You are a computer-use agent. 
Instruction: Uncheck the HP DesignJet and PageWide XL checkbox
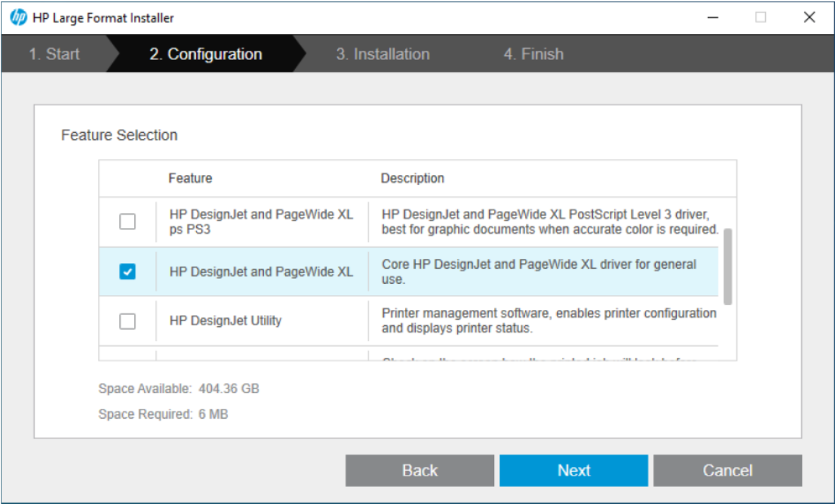pos(127,272)
